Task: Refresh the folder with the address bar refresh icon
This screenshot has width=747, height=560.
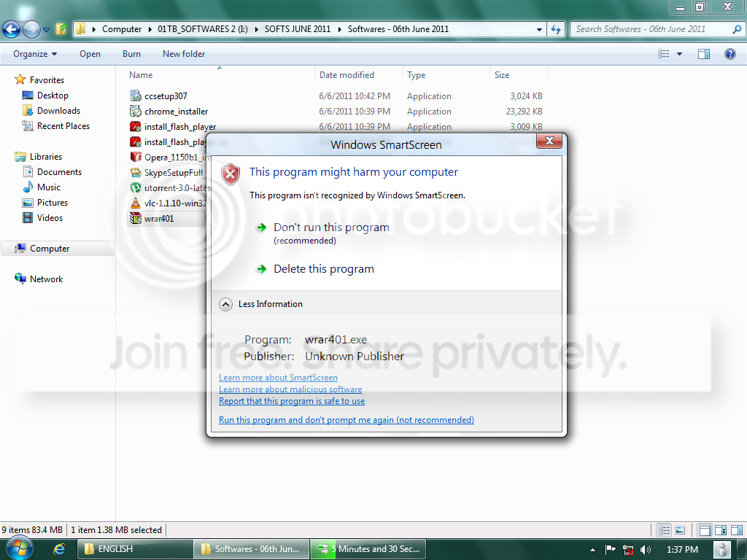Action: click(555, 29)
